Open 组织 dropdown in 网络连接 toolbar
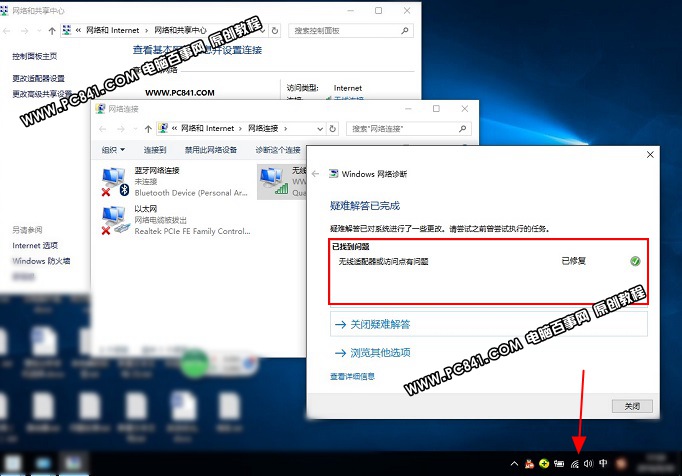This screenshot has width=682, height=476. [113, 150]
